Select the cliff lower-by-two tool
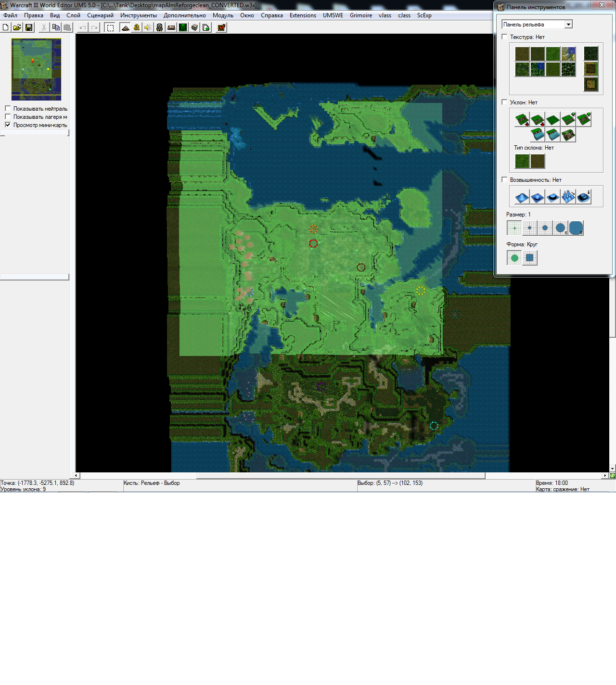The height and width of the screenshot is (685, 616). coord(522,119)
